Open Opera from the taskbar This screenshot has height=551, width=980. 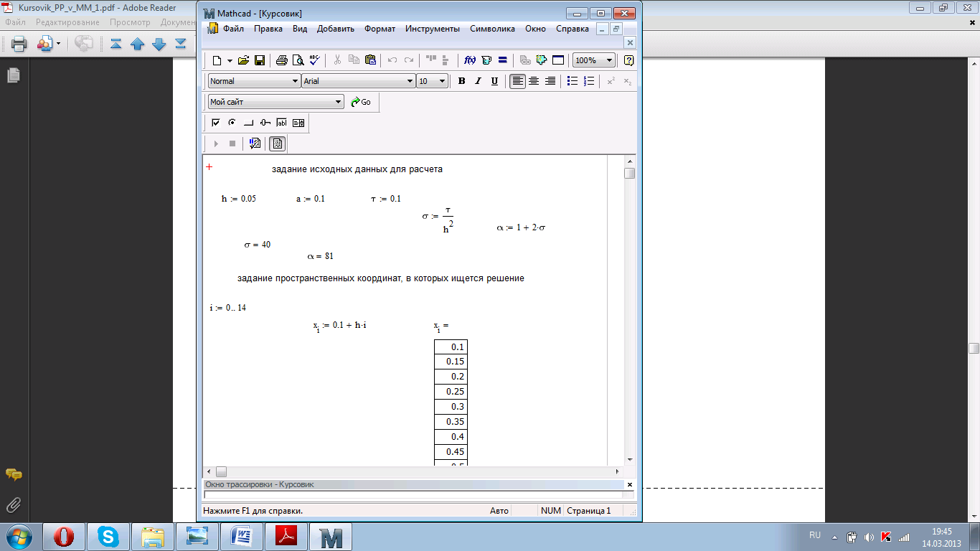pyautogui.click(x=64, y=536)
